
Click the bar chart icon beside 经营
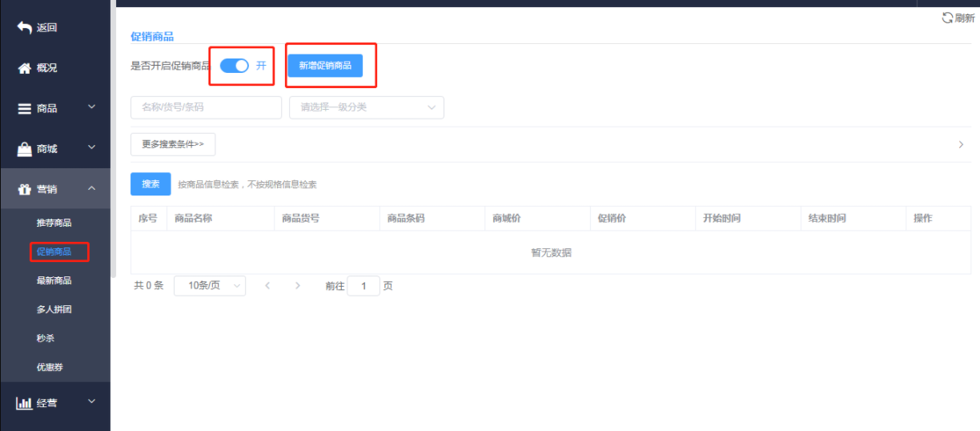pyautogui.click(x=24, y=403)
